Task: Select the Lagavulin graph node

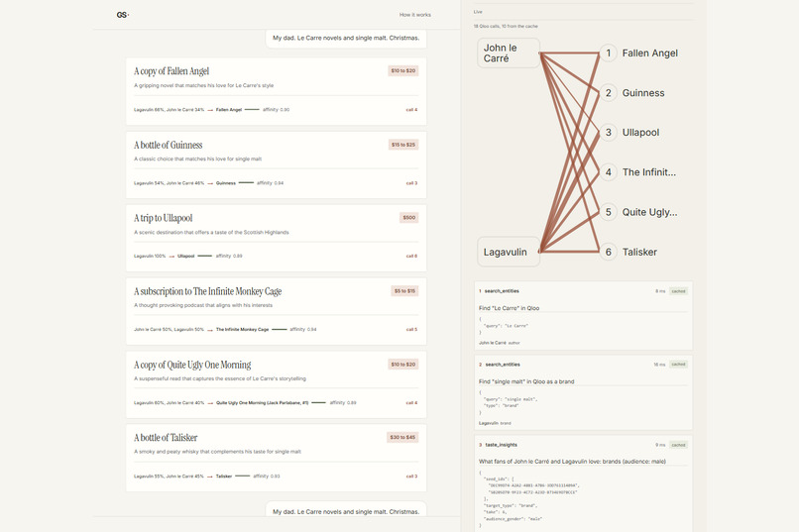Action: pyautogui.click(x=508, y=252)
